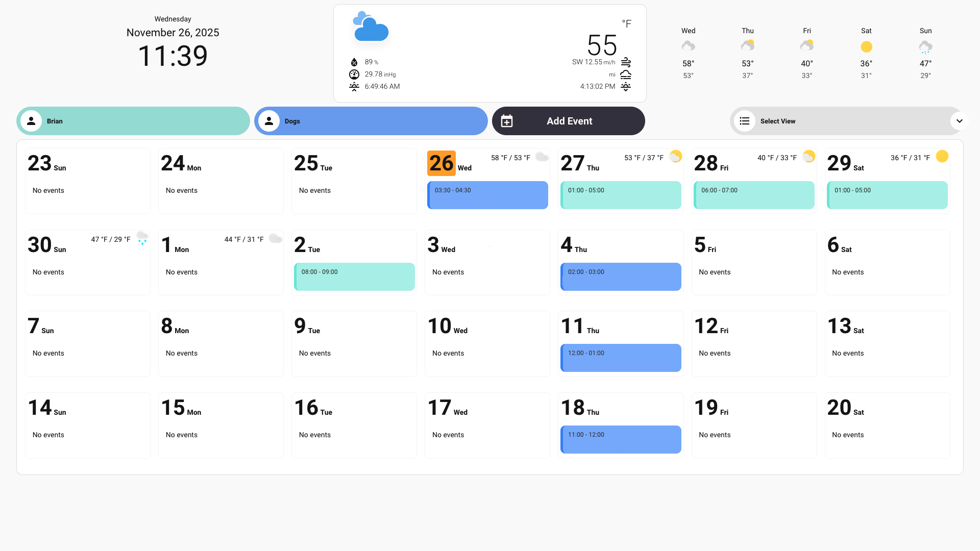The width and height of the screenshot is (980, 551).
Task: Click the sunrise icon next to 6:49:46 AM
Action: [354, 86]
